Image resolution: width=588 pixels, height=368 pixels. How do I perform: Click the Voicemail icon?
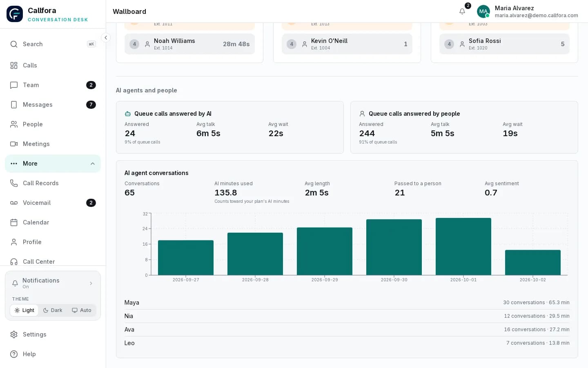pyautogui.click(x=14, y=203)
